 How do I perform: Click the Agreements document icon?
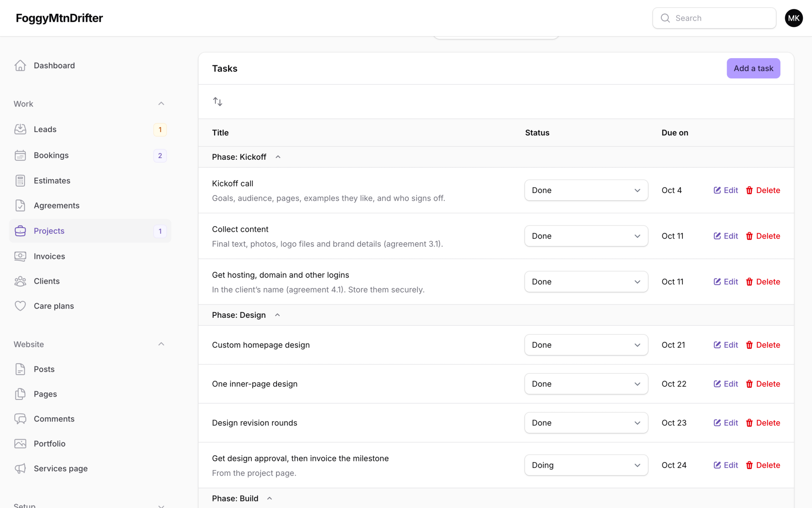tap(20, 206)
